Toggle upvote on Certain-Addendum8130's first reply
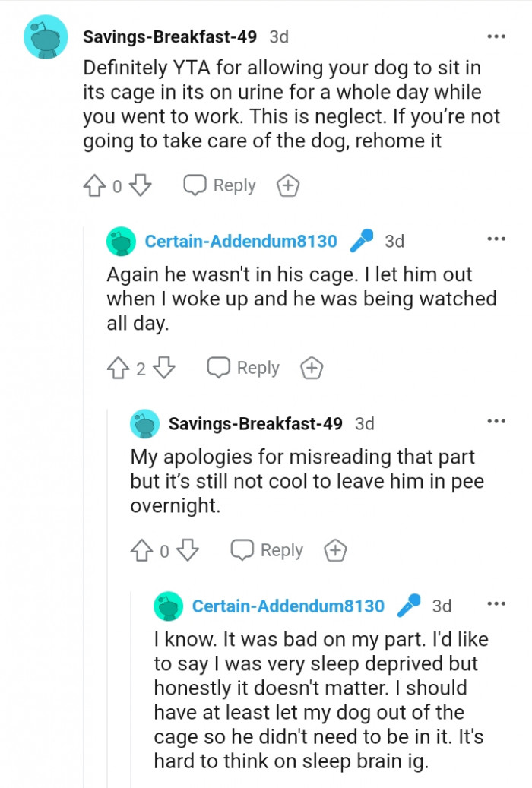This screenshot has height=788, width=532. pos(119,367)
